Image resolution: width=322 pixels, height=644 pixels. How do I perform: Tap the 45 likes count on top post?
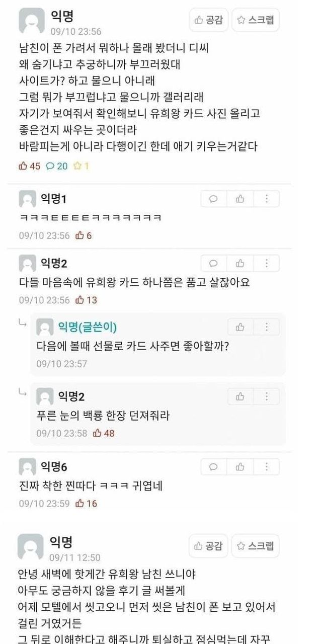pyautogui.click(x=29, y=166)
